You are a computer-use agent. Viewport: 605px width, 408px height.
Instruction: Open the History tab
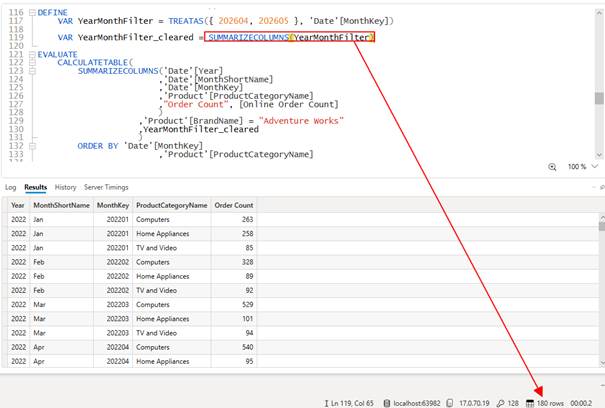(x=65, y=187)
